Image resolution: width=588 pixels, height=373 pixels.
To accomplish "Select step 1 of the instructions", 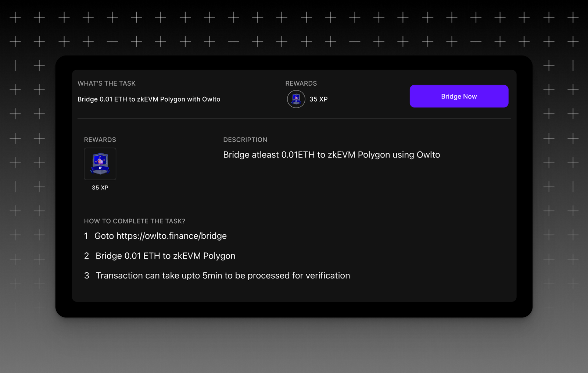I will click(155, 236).
